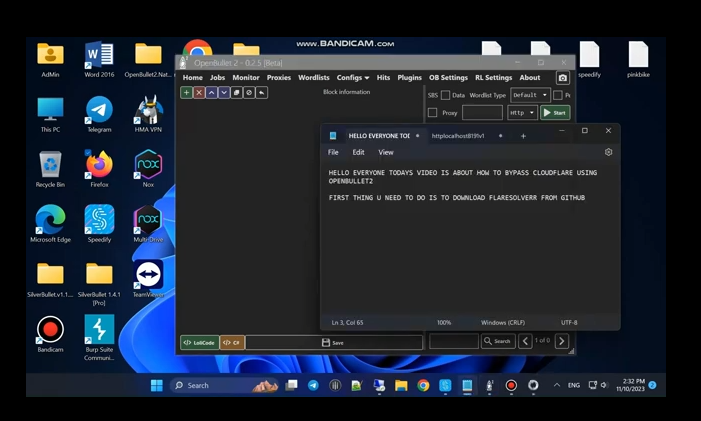Expand the Configs dropdown menu

(x=353, y=78)
